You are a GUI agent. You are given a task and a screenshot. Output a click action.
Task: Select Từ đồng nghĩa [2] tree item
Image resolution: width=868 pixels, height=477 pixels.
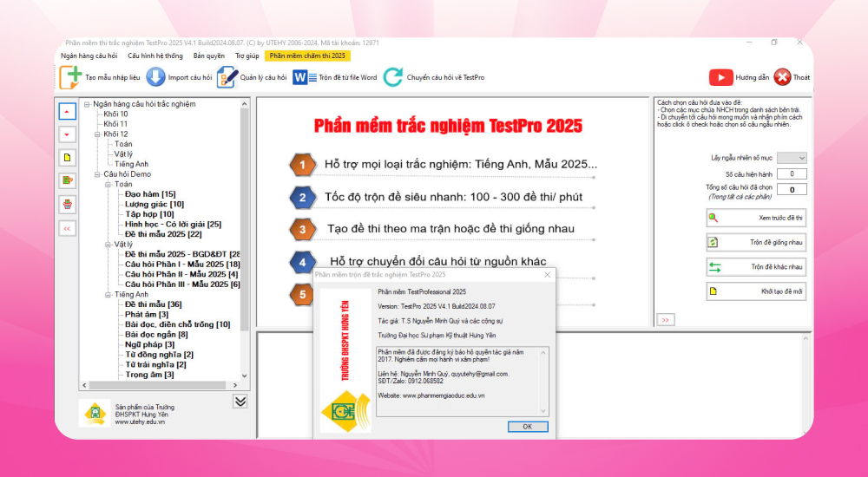pyautogui.click(x=159, y=354)
